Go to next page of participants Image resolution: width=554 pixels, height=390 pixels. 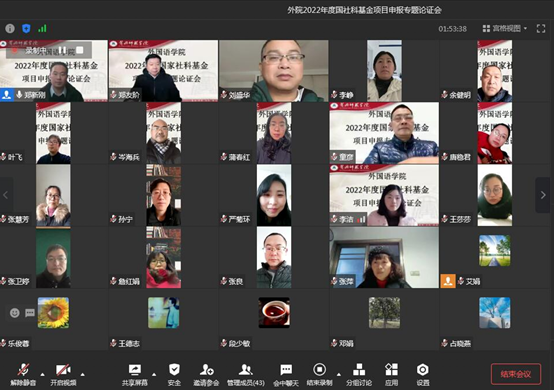[x=543, y=195]
